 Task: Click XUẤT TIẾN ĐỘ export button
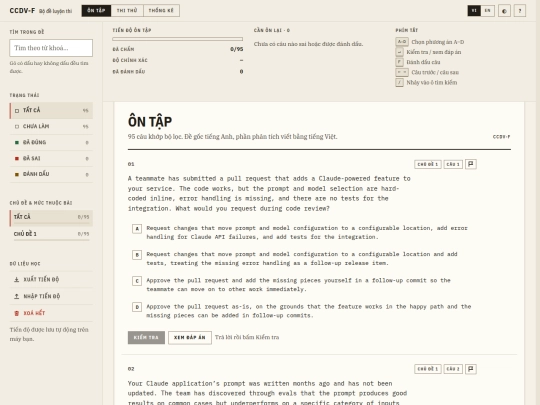click(51, 279)
